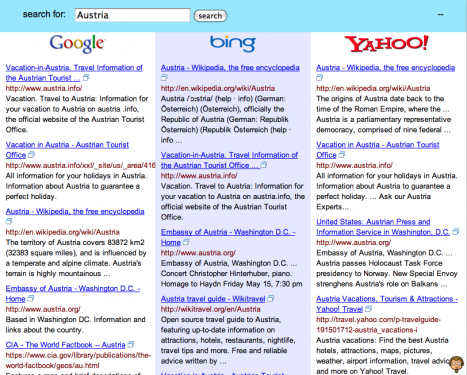Focus the search for input containing Austria

[x=132, y=15]
